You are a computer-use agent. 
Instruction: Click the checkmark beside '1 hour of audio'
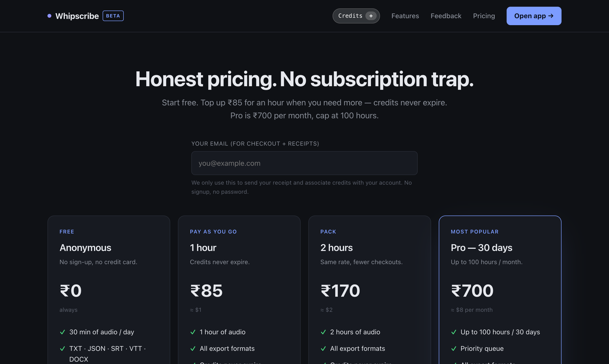[x=193, y=332]
